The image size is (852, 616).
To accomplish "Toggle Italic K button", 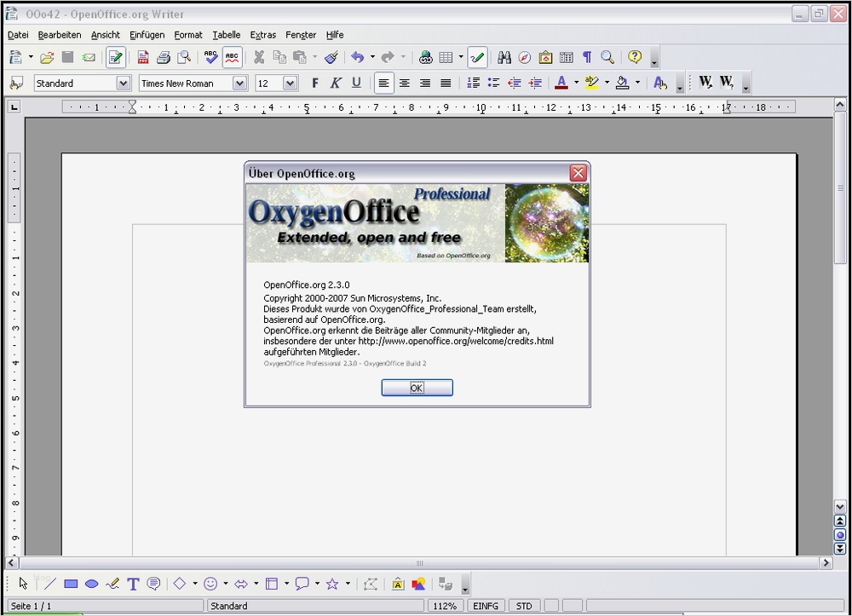I will click(x=336, y=83).
